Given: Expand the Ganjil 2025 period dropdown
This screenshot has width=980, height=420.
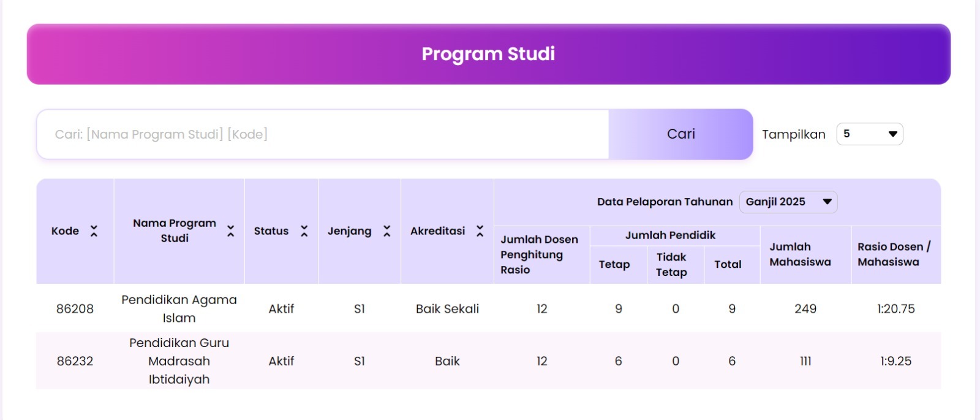Looking at the screenshot, I should pyautogui.click(x=788, y=202).
